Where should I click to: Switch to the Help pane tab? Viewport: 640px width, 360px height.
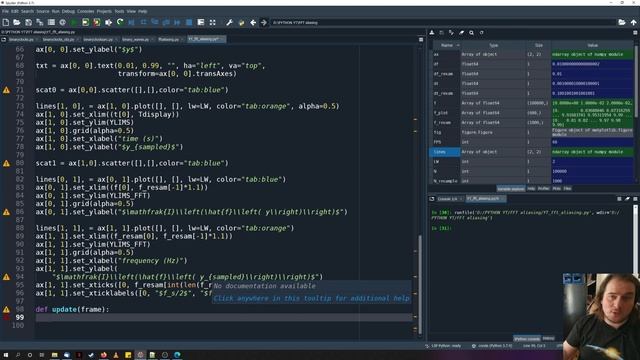pos(531,189)
